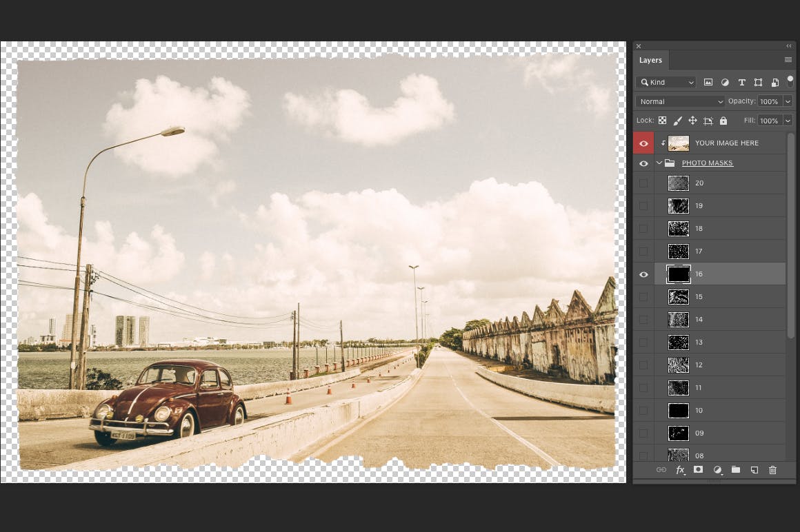Screen dimensions: 800x532
Task: Hide layer 16's visibility
Action: [643, 274]
